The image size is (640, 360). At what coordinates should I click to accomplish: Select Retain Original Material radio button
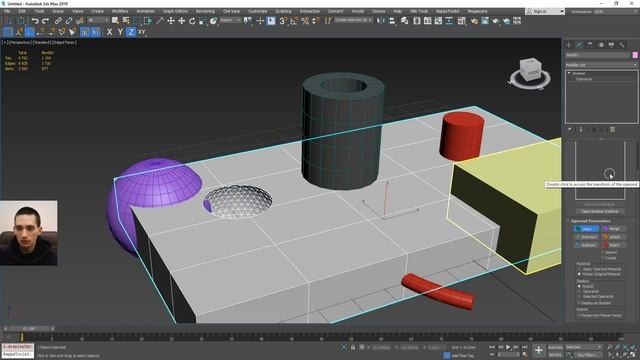pos(579,274)
